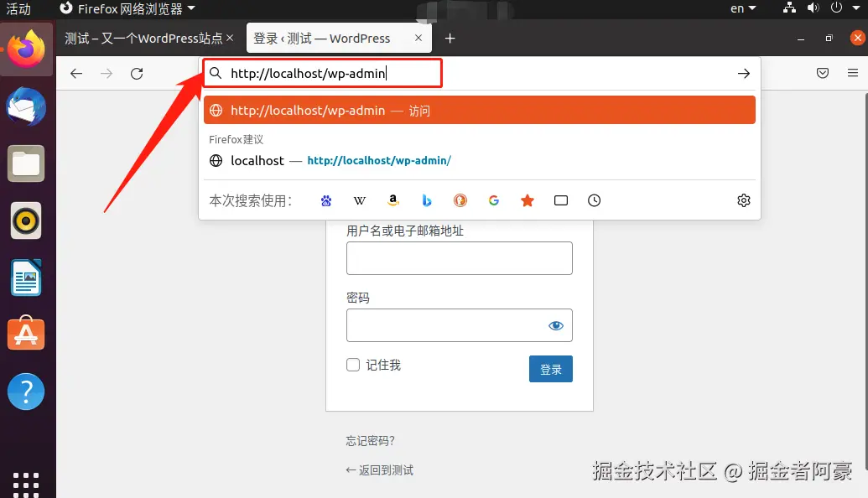Choose the localhost http://localhost/wp-admin/ suggestion
The height and width of the screenshot is (498, 868).
pyautogui.click(x=480, y=160)
